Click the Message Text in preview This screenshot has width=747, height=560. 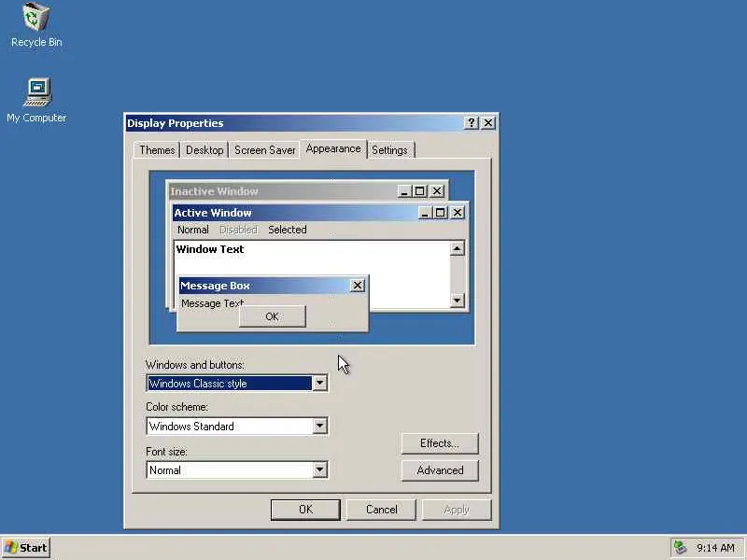point(213,303)
